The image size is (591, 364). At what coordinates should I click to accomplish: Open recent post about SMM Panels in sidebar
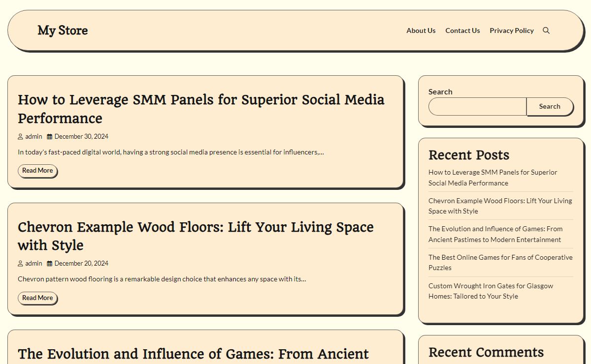pyautogui.click(x=492, y=178)
